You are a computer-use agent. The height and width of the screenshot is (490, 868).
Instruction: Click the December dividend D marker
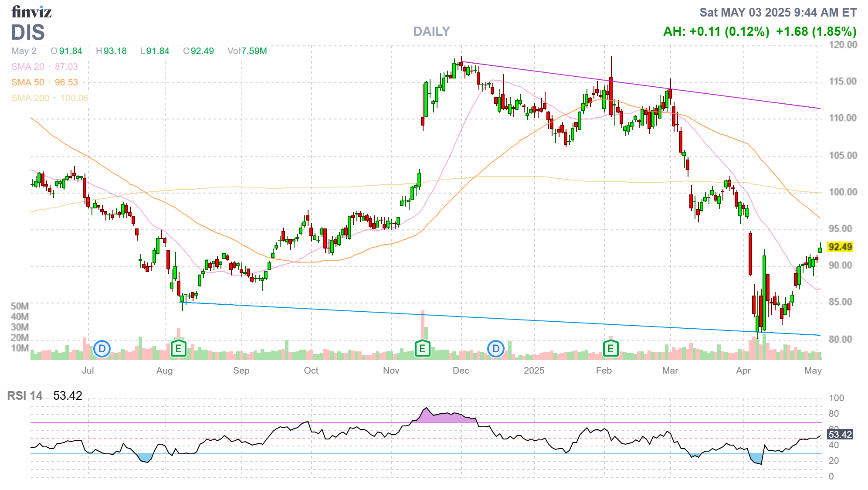coord(496,349)
